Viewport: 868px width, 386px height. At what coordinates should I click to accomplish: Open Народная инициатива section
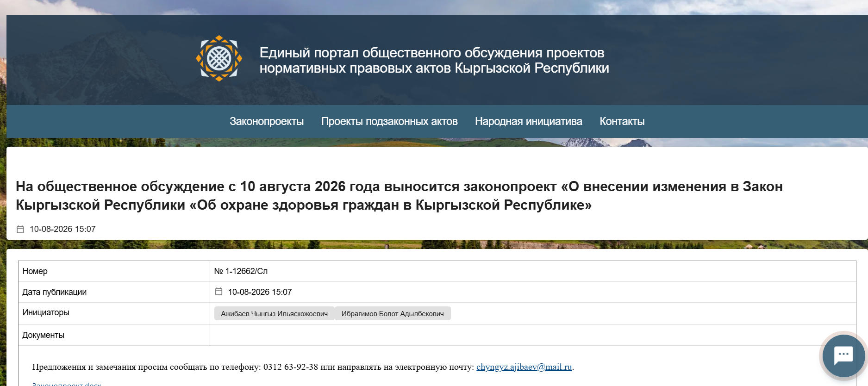pyautogui.click(x=529, y=121)
